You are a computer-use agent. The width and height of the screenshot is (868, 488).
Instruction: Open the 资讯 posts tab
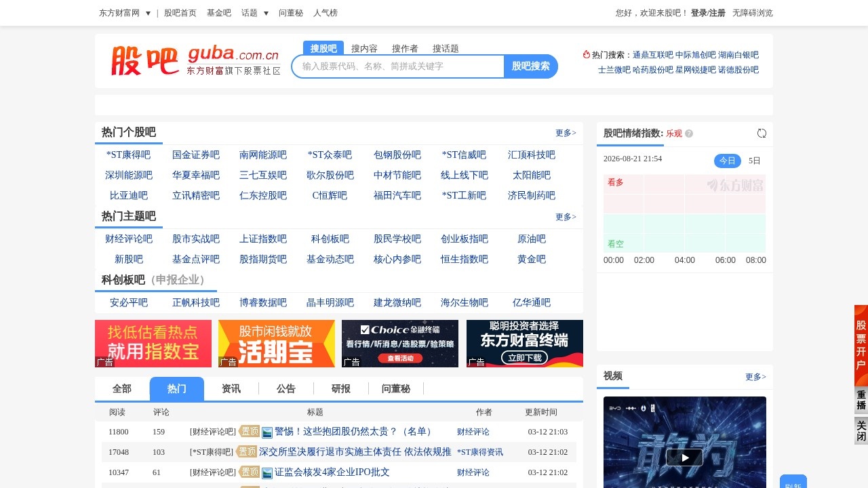231,388
